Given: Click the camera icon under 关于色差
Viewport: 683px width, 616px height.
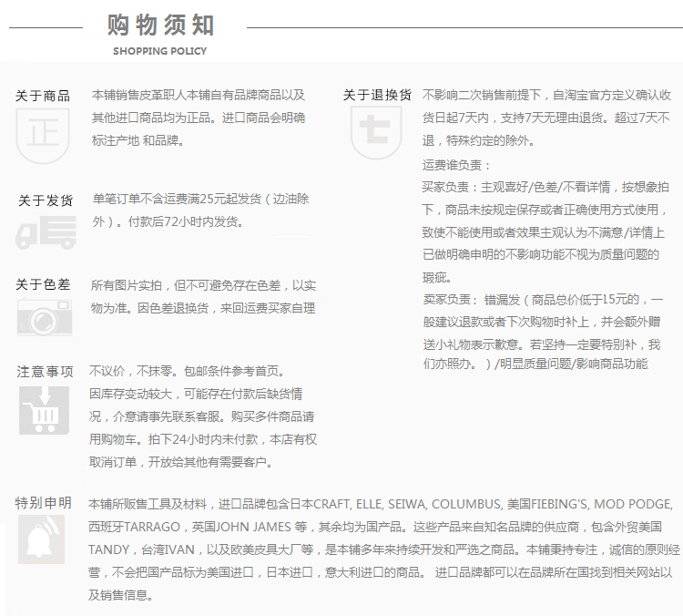Looking at the screenshot, I should tap(45, 317).
